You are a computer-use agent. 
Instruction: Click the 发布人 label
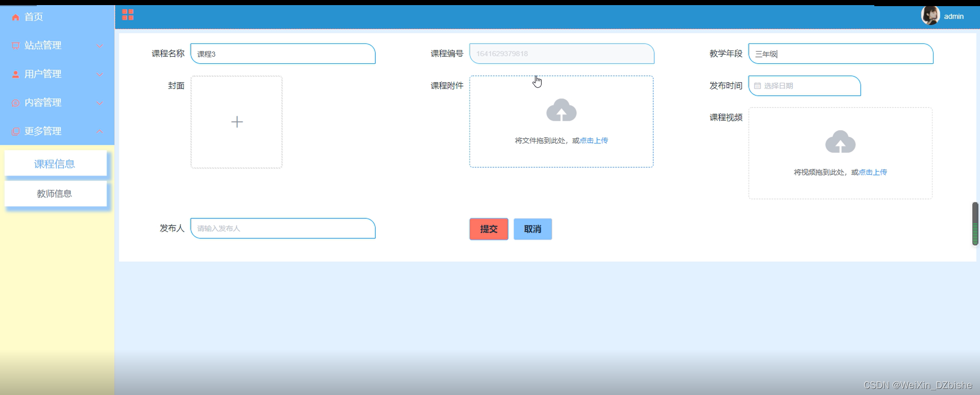point(172,228)
